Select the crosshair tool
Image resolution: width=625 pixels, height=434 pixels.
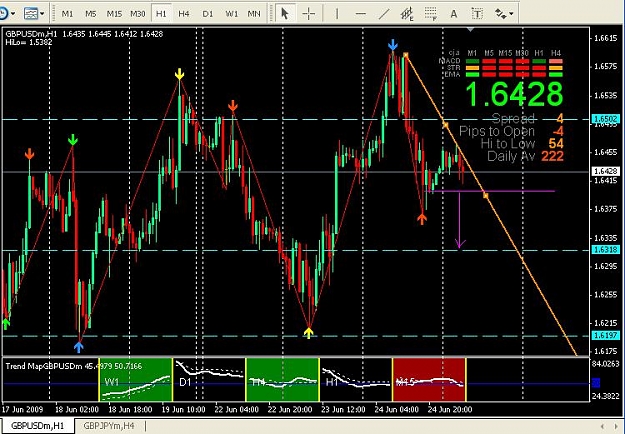[308, 14]
